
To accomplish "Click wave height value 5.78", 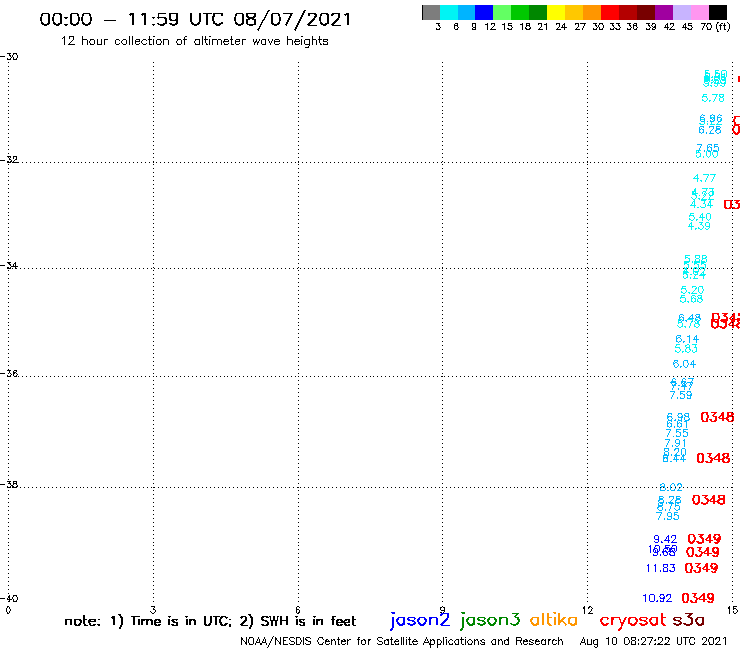I will [x=713, y=98].
